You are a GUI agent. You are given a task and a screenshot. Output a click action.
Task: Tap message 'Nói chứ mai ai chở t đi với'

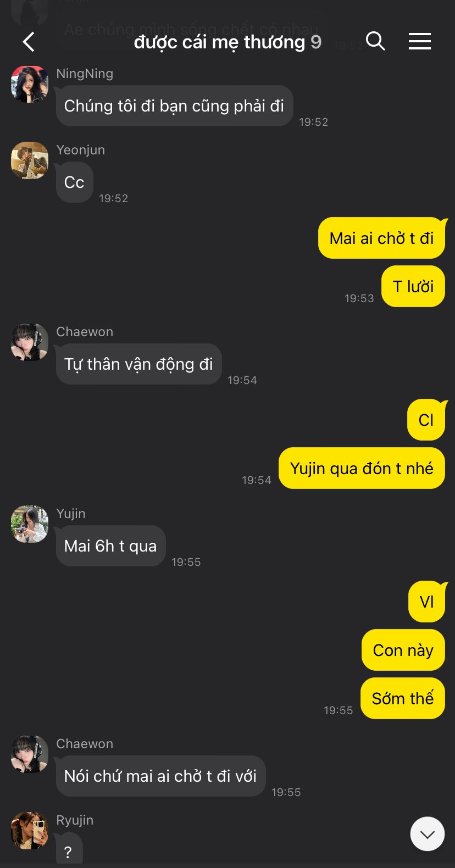point(160,776)
